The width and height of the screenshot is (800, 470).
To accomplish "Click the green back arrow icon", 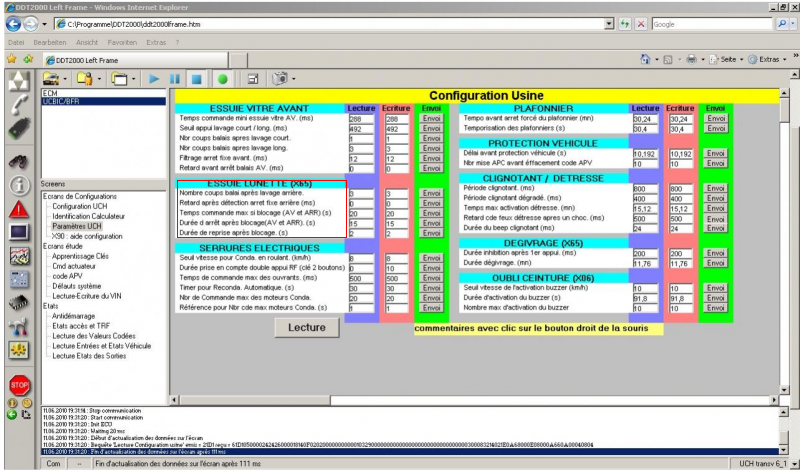I will (12, 415).
